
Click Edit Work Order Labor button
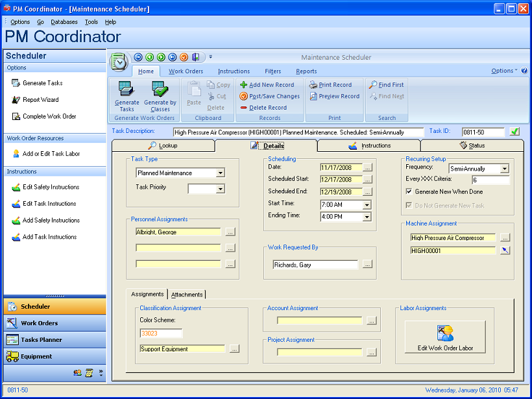pyautogui.click(x=445, y=337)
